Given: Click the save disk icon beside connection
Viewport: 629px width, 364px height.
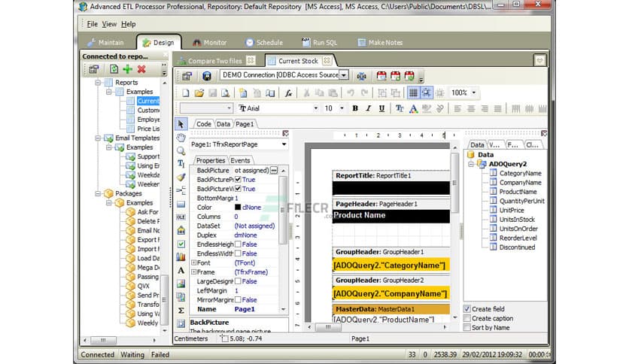Looking at the screenshot, I should (x=207, y=76).
